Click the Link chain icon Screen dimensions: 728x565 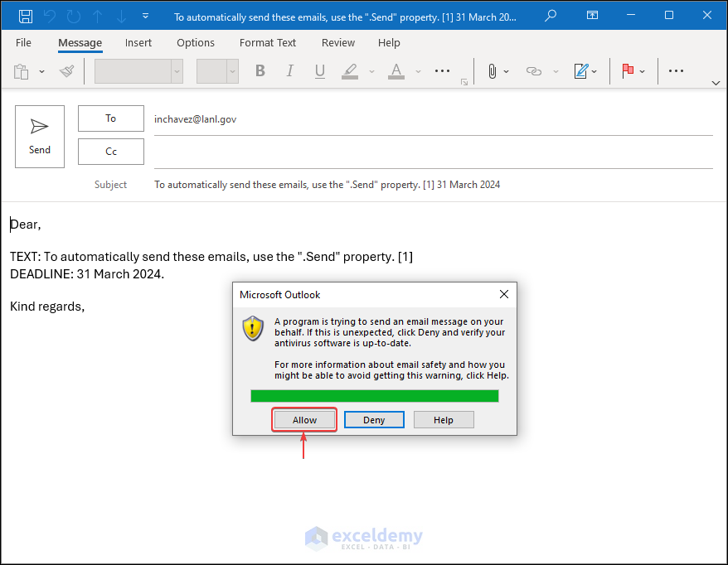point(534,71)
